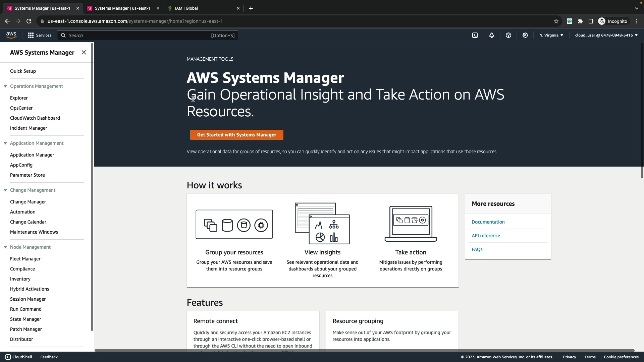Screen dimensions: 644x362
Task: Open the Services grid menu
Action: click(40, 35)
